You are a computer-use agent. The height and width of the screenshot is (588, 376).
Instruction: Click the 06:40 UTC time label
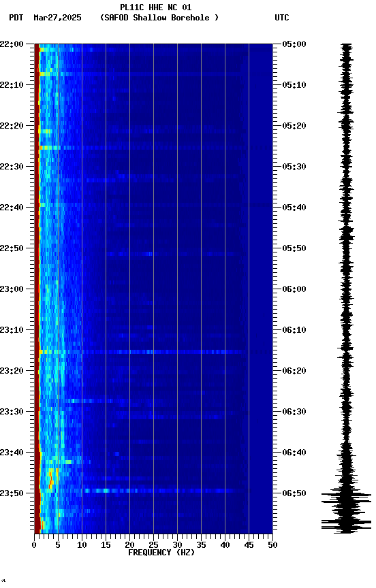tap(294, 453)
